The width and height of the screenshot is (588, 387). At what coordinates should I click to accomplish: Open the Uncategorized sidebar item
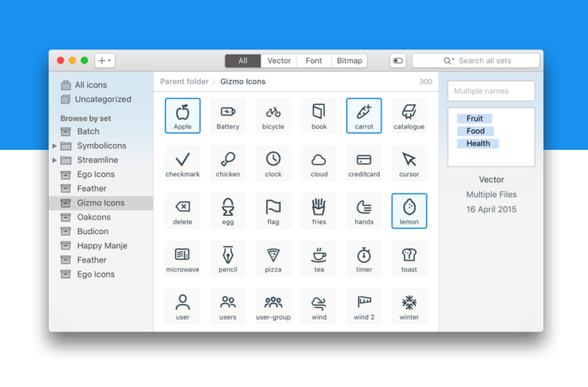pos(102,99)
